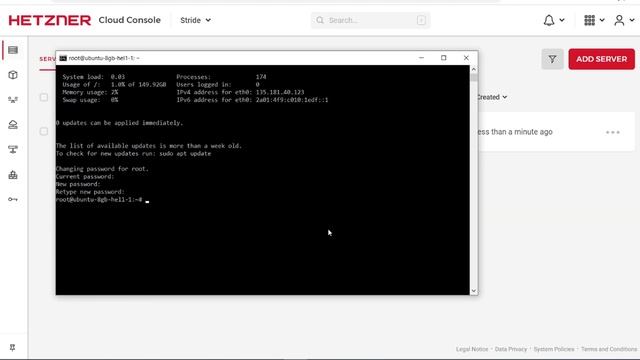Viewport: 640px width, 360px height.
Task: Expand the user account chevron
Action: tap(632, 20)
